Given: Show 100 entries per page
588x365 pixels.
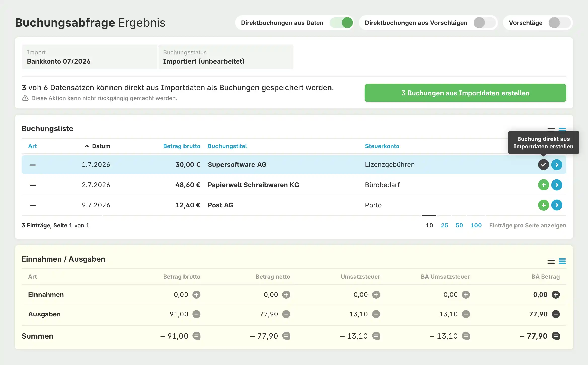Looking at the screenshot, I should (476, 225).
